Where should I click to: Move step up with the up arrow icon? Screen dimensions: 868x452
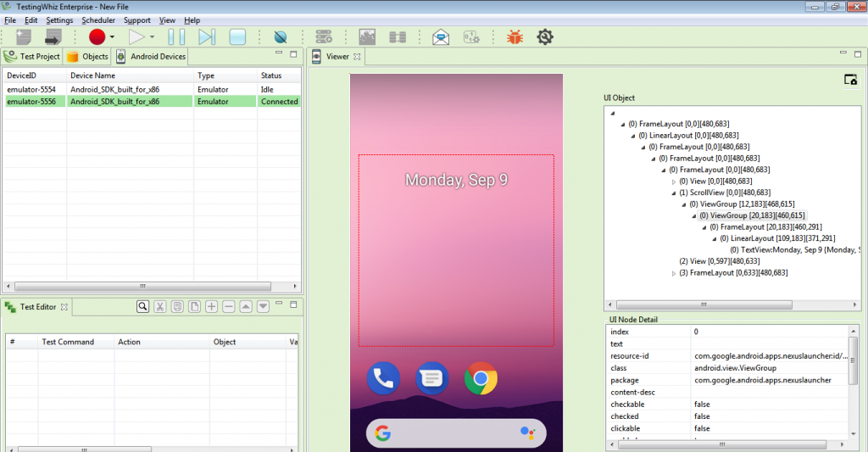pyautogui.click(x=246, y=306)
